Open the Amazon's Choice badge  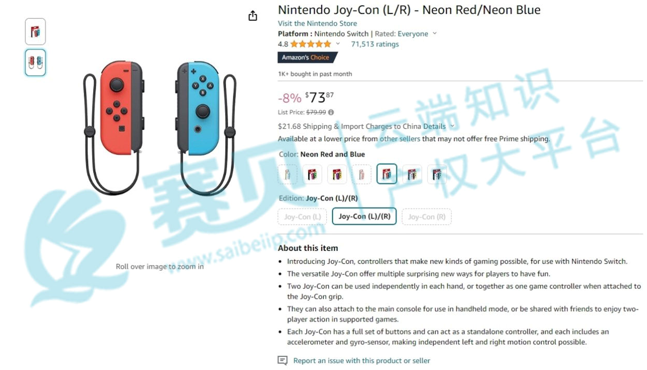pyautogui.click(x=307, y=57)
